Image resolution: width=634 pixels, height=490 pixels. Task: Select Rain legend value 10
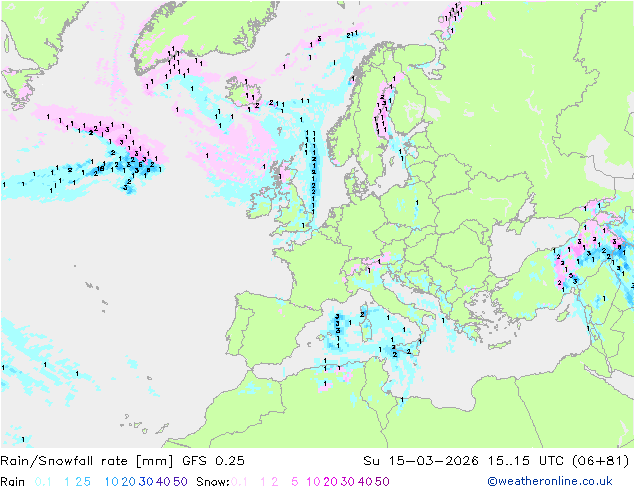111,482
